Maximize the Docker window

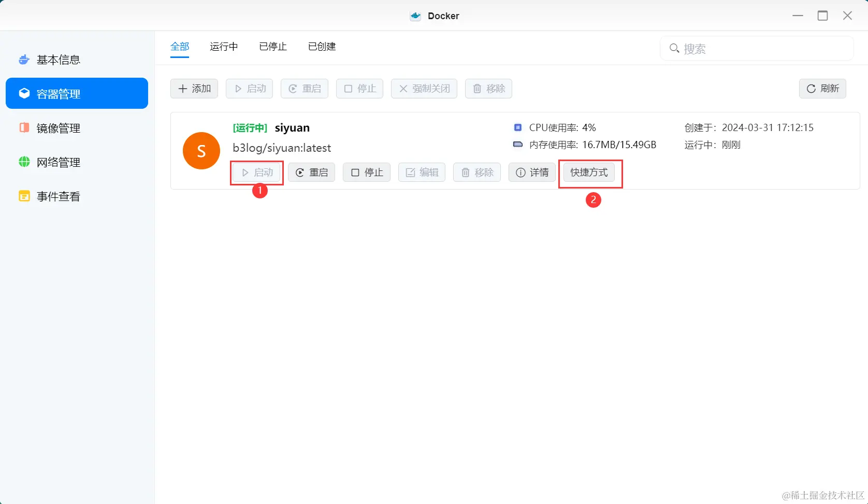pos(822,16)
